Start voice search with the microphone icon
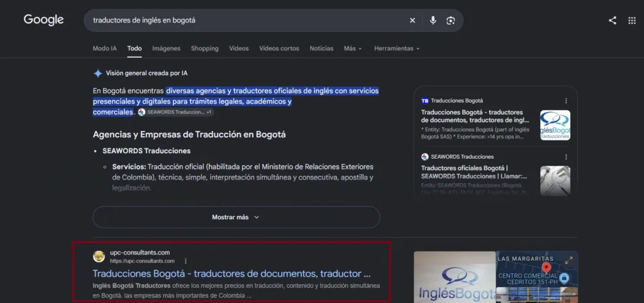Screen dimensions: 644x303 click(x=433, y=21)
